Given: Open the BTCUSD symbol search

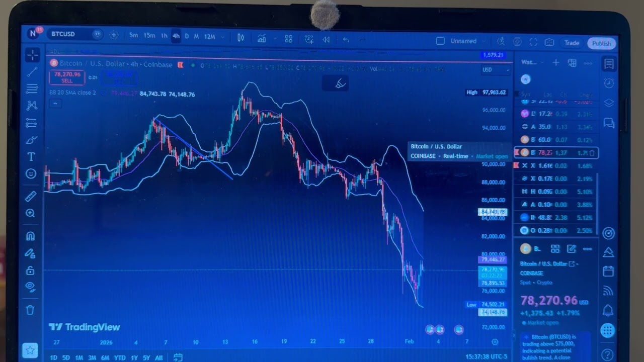Looking at the screenshot, I should [63, 34].
